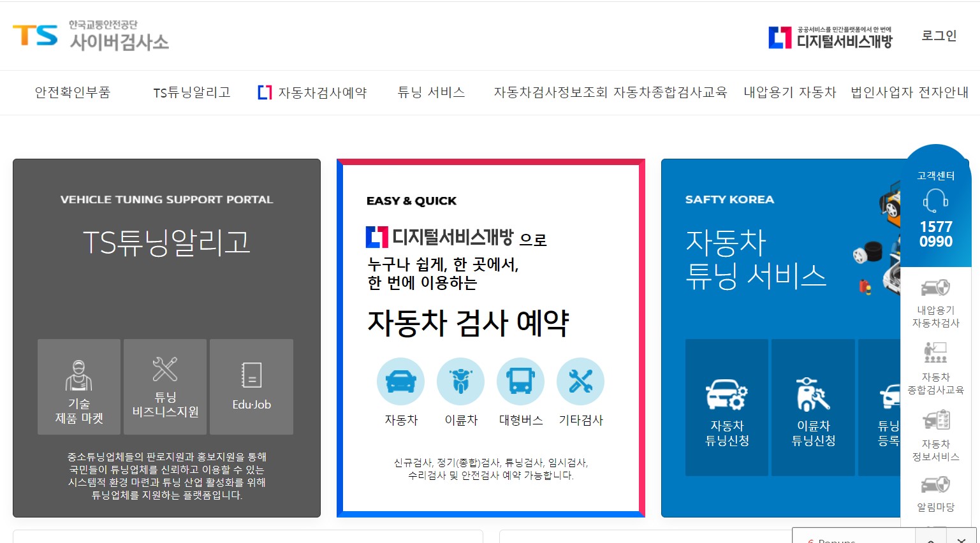Screen dimensions: 980x543
Task: Click the 고객센터 headset icon
Action: tap(935, 201)
